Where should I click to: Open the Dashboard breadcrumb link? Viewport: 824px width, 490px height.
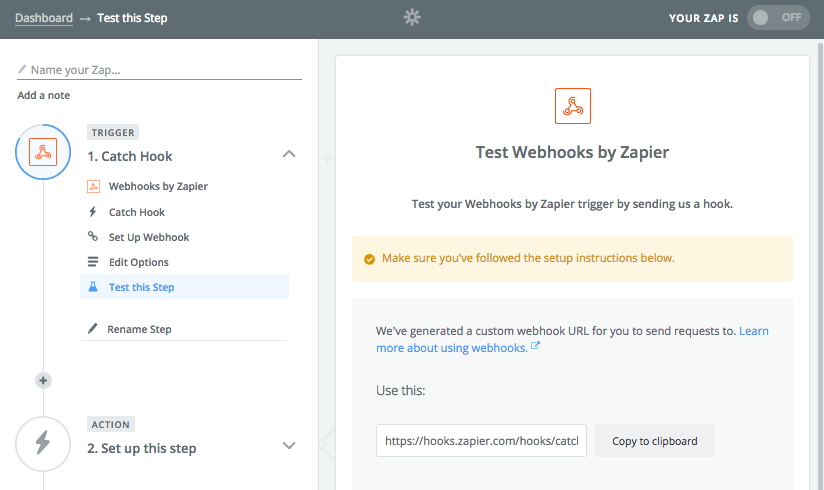tap(44, 18)
